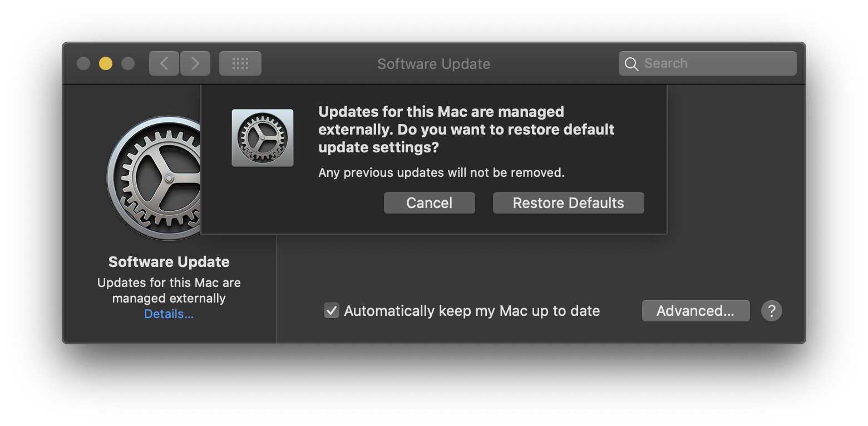The width and height of the screenshot is (868, 426).
Task: Minimize the window with the yellow button
Action: tap(106, 63)
